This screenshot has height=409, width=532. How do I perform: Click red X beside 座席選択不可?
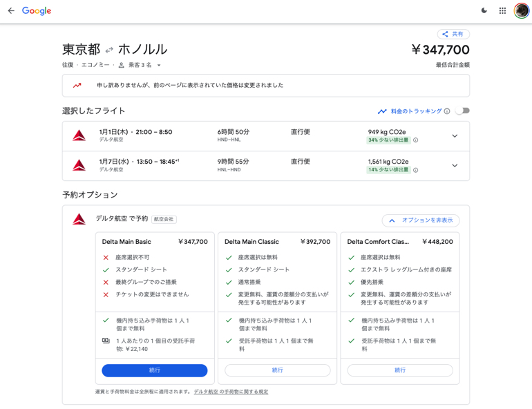[106, 258]
